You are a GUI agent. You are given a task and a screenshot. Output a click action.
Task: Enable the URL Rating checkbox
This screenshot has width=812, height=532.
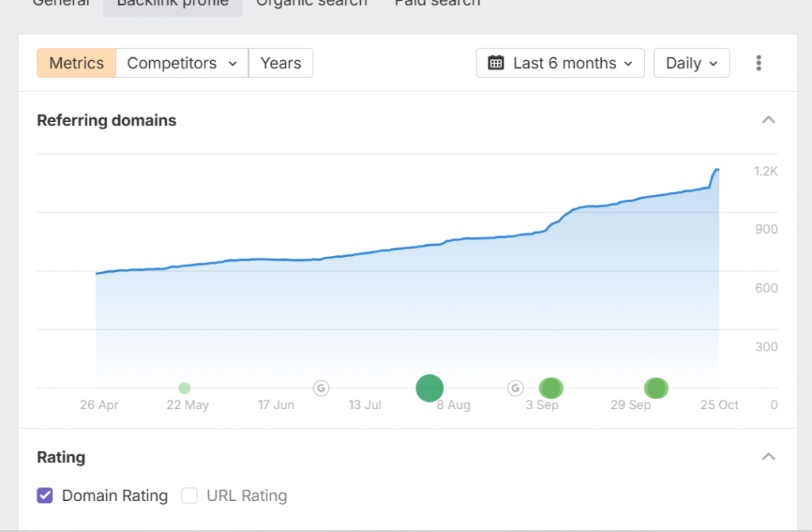click(190, 496)
